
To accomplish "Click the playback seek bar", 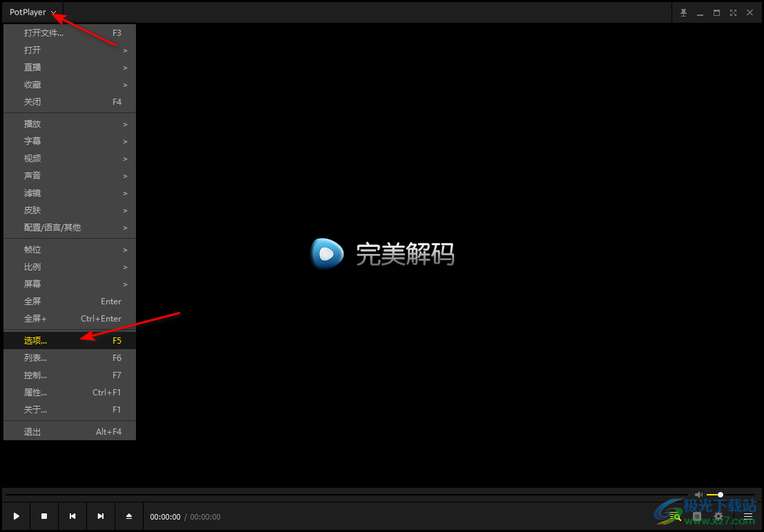I will point(347,495).
